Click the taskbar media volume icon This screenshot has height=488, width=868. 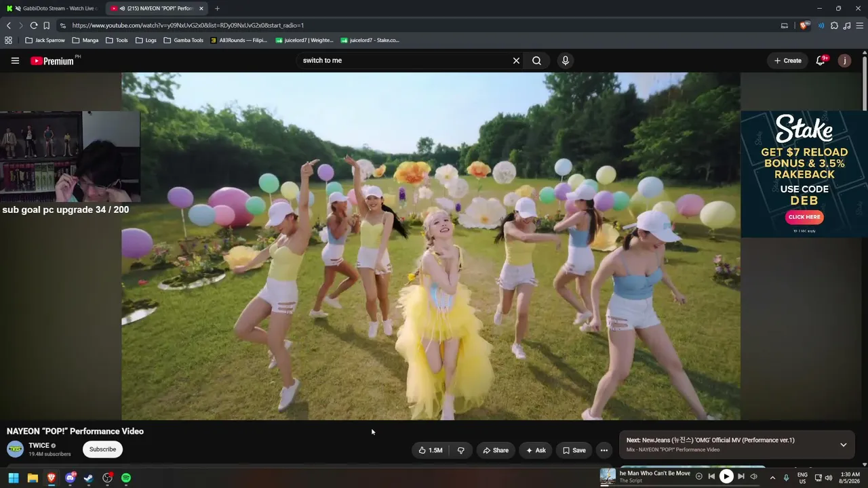[753, 476]
